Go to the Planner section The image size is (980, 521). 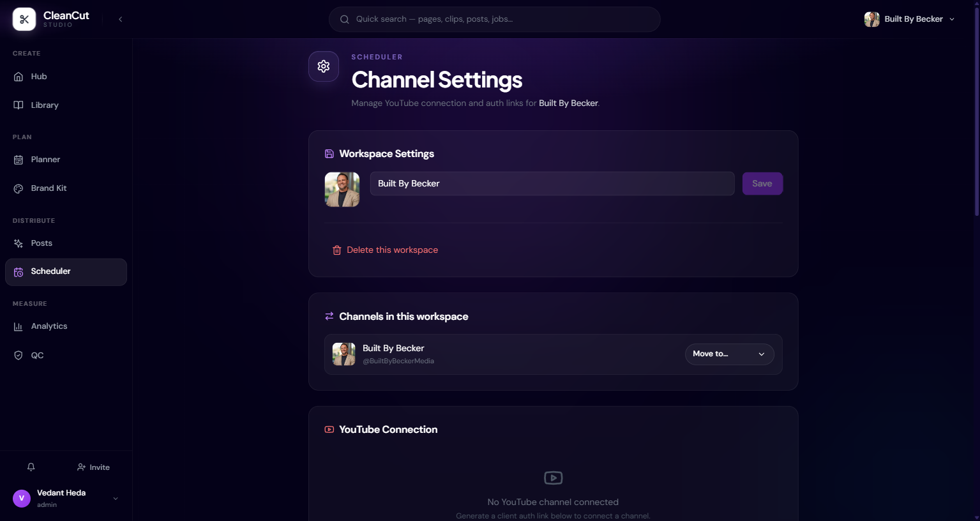click(66, 160)
